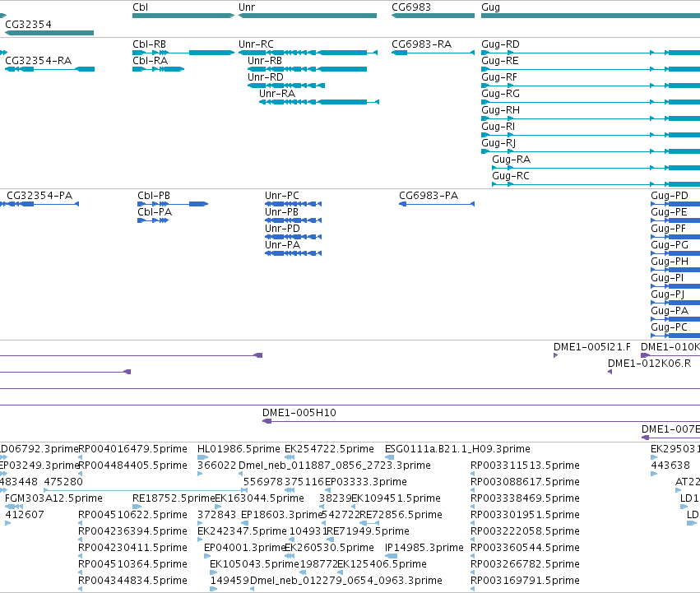Click the DME1-005I21.F marker
The image size is (700, 593).
coord(556,355)
